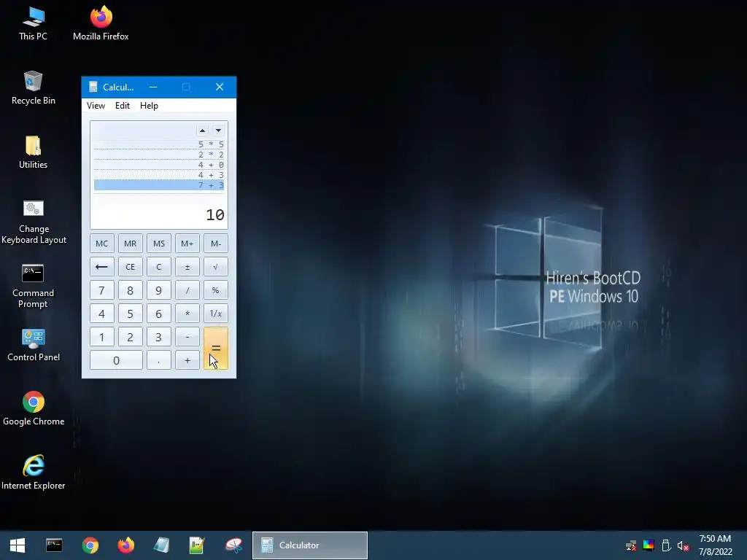Image resolution: width=747 pixels, height=560 pixels.
Task: Select the highlighted "7 + 3" history entry
Action: point(158,185)
